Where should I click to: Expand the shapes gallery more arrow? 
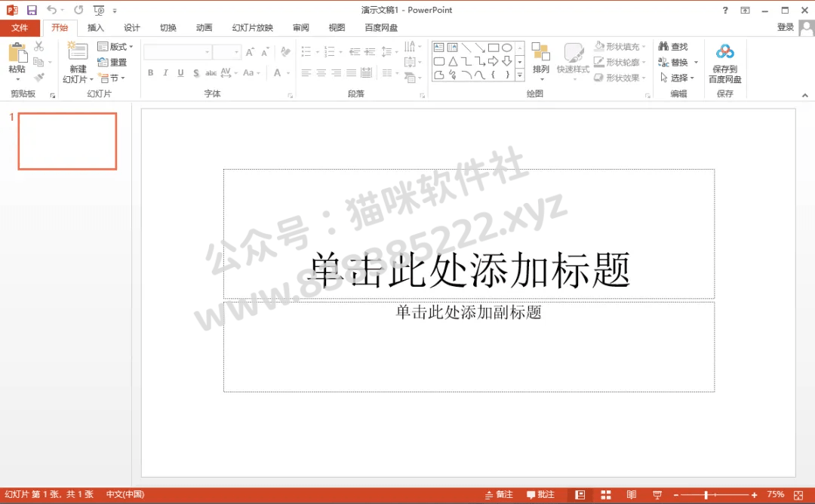(520, 75)
